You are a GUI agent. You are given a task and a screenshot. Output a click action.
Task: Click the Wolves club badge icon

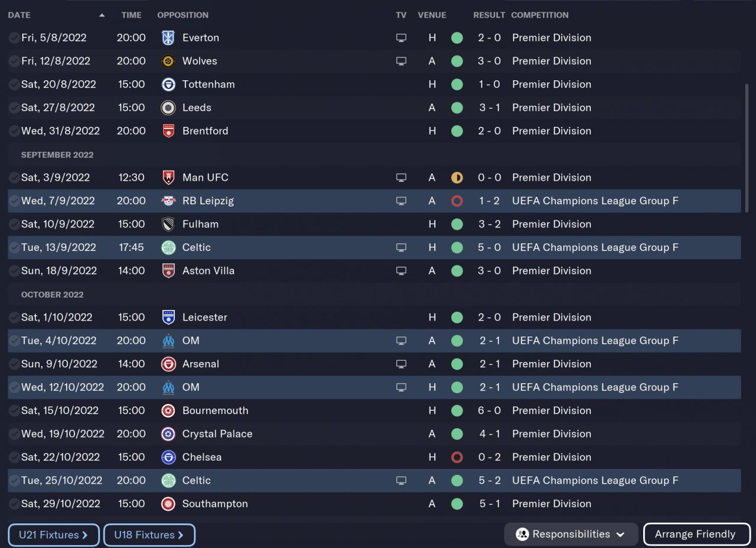[168, 61]
